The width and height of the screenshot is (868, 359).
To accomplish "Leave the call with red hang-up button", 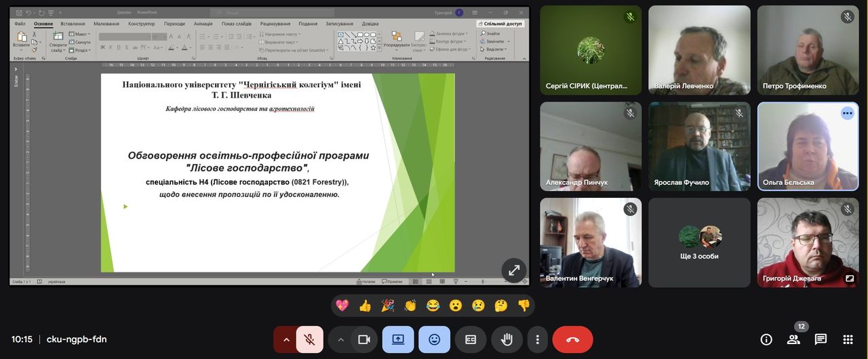I will pyautogui.click(x=572, y=339).
